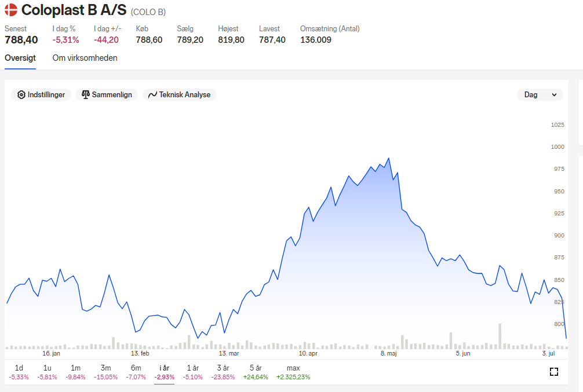Viewport: 583px width, 392px height.
Task: Switch to the Oversigt tab
Action: [x=20, y=58]
